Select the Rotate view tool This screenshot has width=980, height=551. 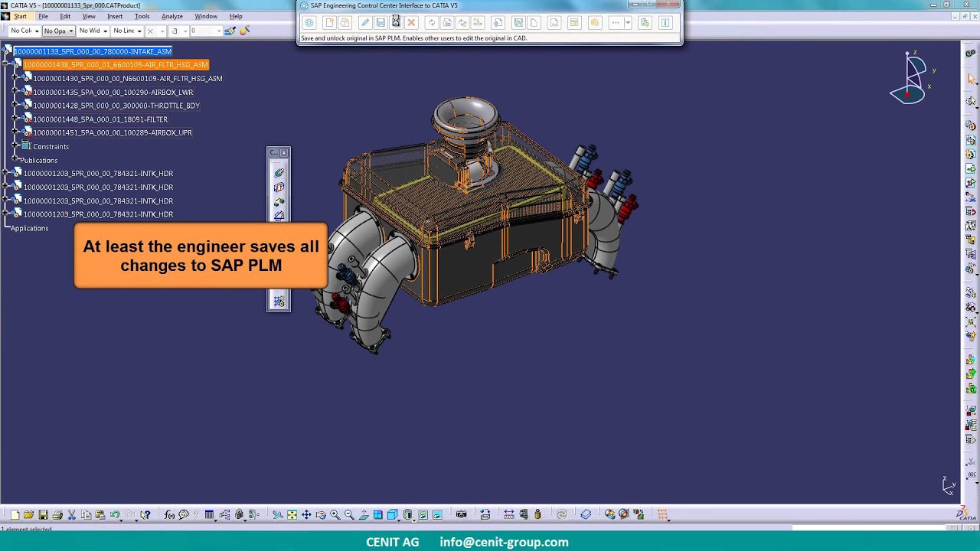[321, 514]
